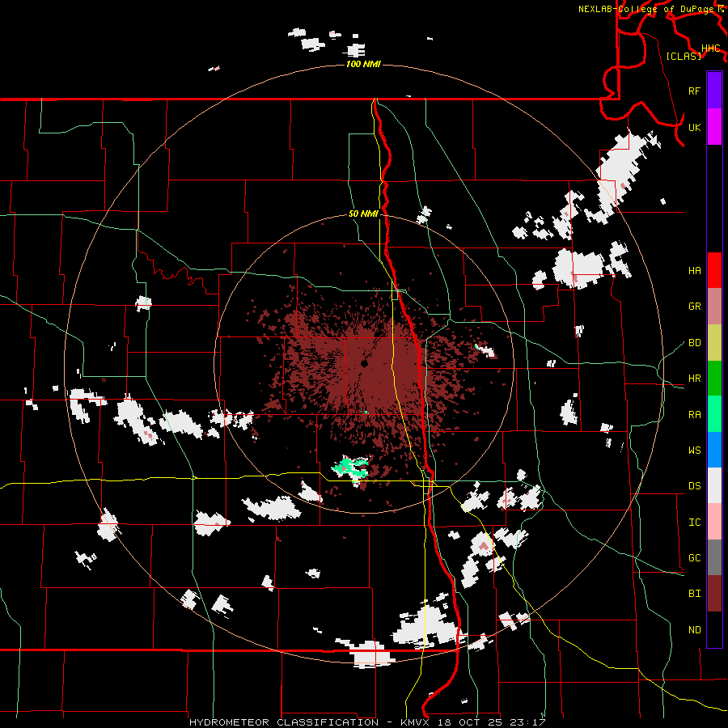Viewport: 728px width, 728px height.
Task: Click the RA light green legend swatch
Action: tap(714, 413)
